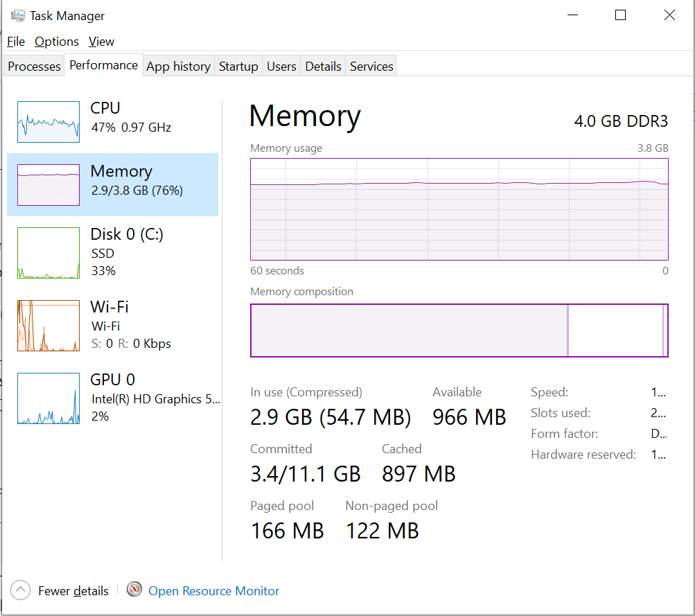695x616 pixels.
Task: Select the CPU usage mini graph
Action: coord(49,122)
